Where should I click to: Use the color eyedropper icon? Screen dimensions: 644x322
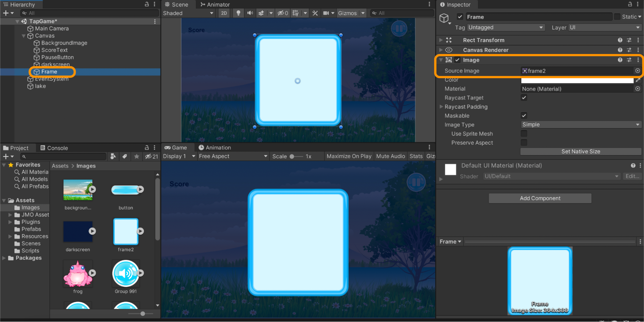click(638, 80)
